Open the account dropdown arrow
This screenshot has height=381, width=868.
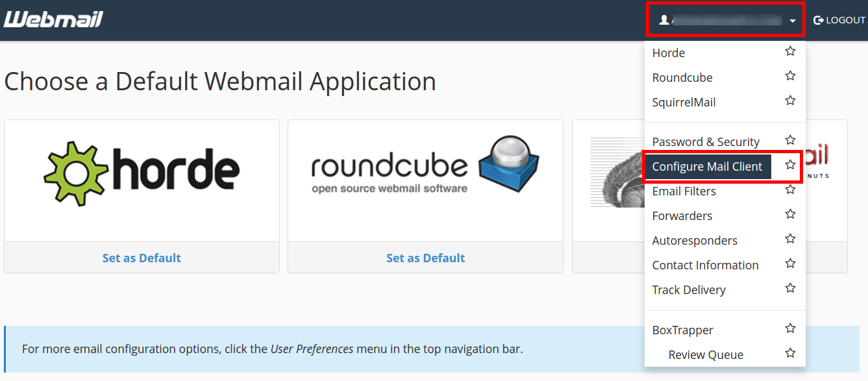click(x=792, y=20)
